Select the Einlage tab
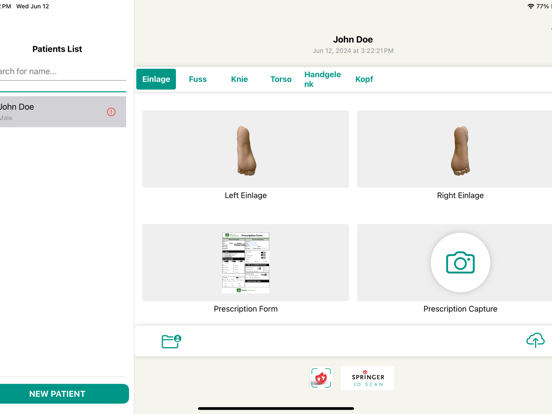This screenshot has width=552, height=414. [156, 79]
